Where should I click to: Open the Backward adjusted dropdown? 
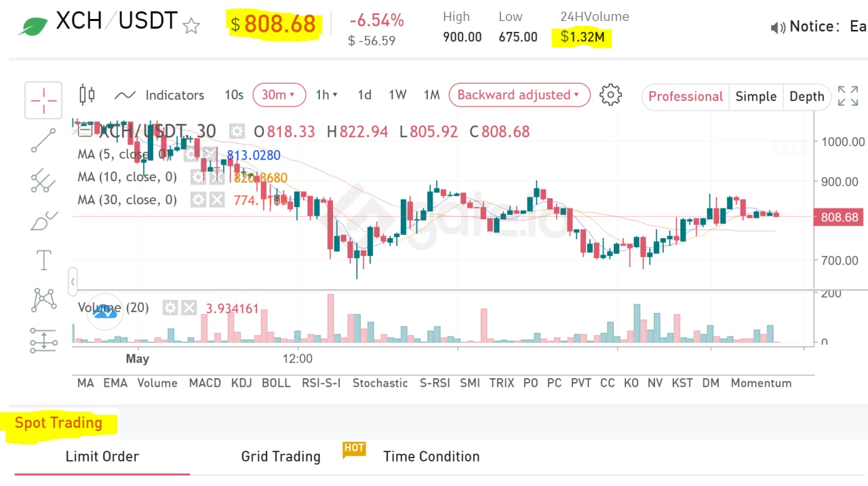pyautogui.click(x=519, y=95)
